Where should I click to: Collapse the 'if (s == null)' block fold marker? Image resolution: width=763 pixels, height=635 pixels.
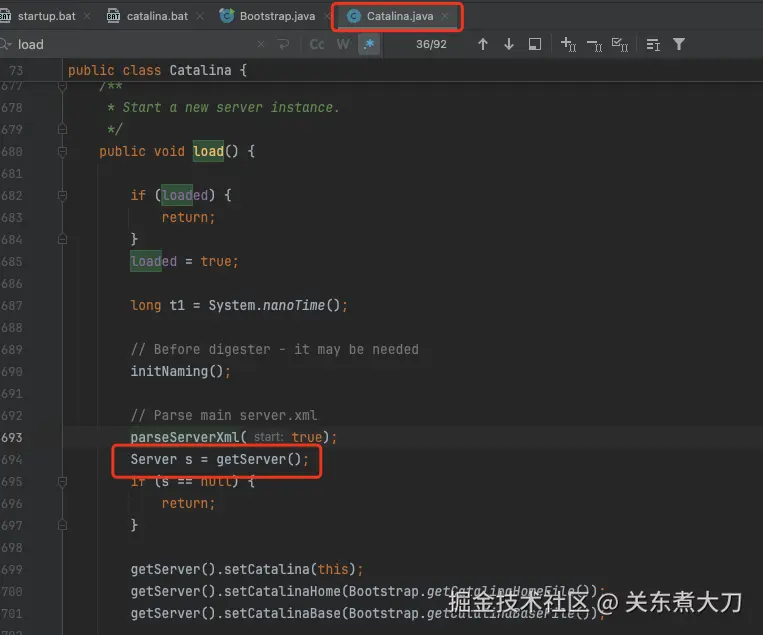62,482
